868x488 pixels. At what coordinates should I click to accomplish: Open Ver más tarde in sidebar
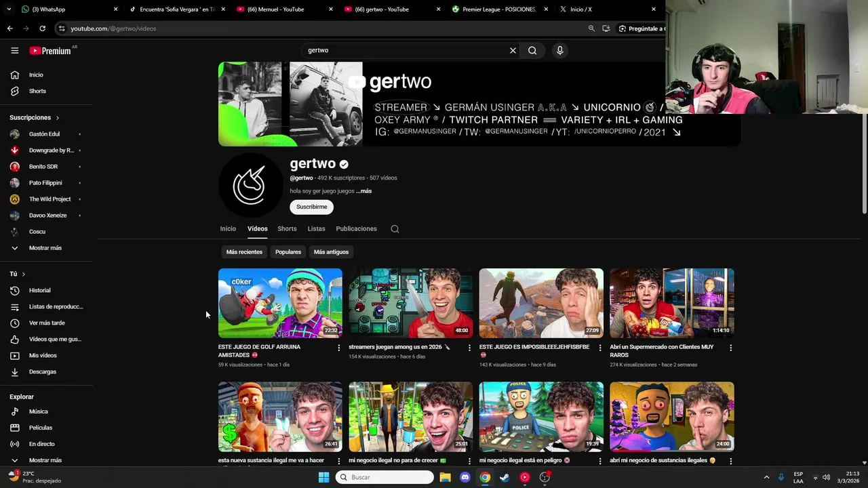tap(47, 323)
